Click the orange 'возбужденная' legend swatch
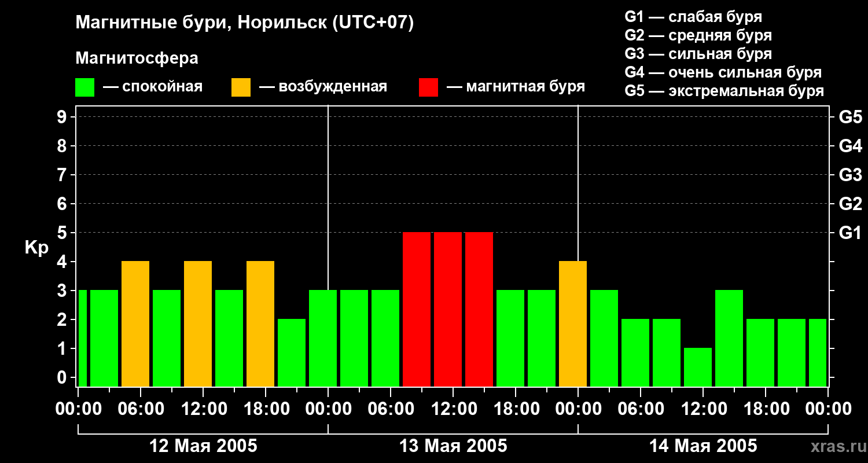Image resolution: width=868 pixels, height=463 pixels. coord(241,87)
